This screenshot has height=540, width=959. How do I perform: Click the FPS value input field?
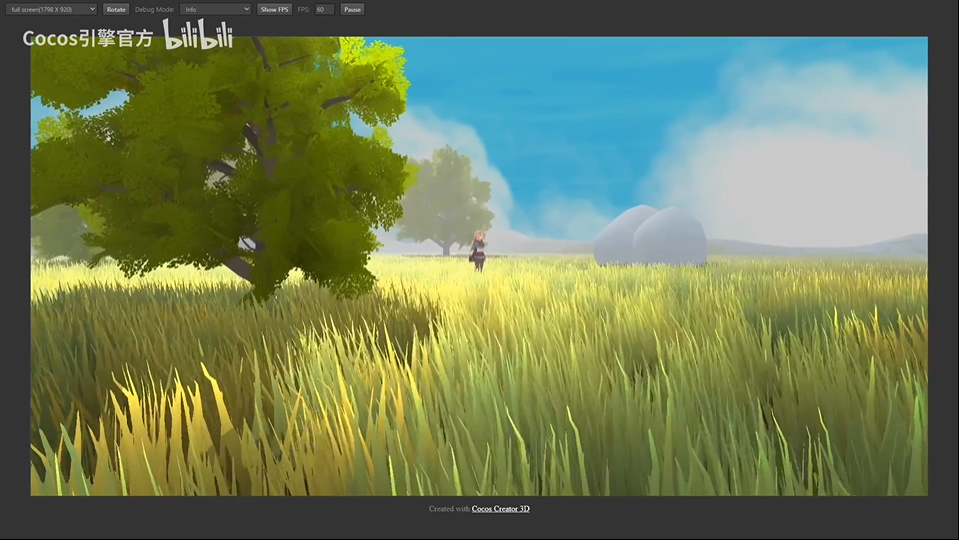324,9
